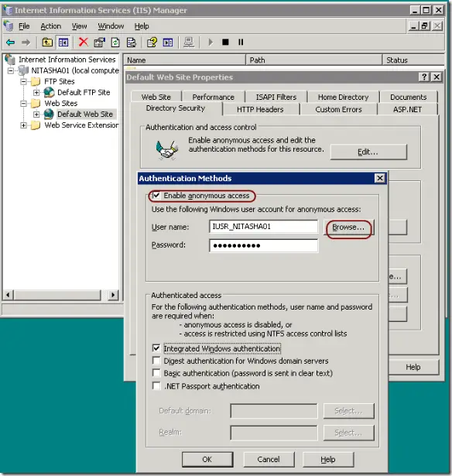Click the MMC console icon beside File menu
This screenshot has height=476, width=452.
tap(9, 26)
